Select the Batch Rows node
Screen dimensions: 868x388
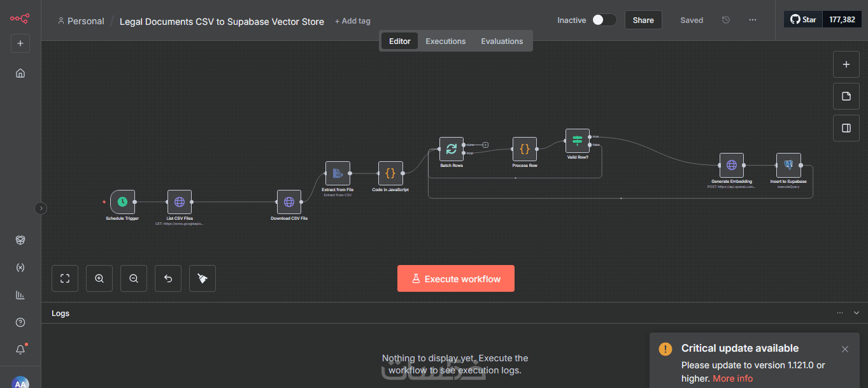tap(452, 149)
